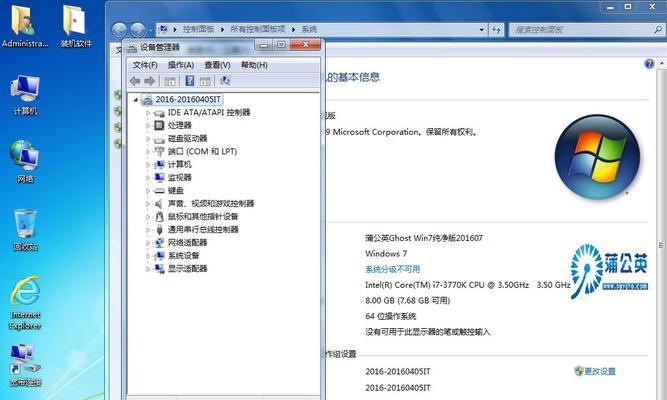The image size is (667, 400).
Task: Select the 网络适配器 network icon
Action: [159, 243]
